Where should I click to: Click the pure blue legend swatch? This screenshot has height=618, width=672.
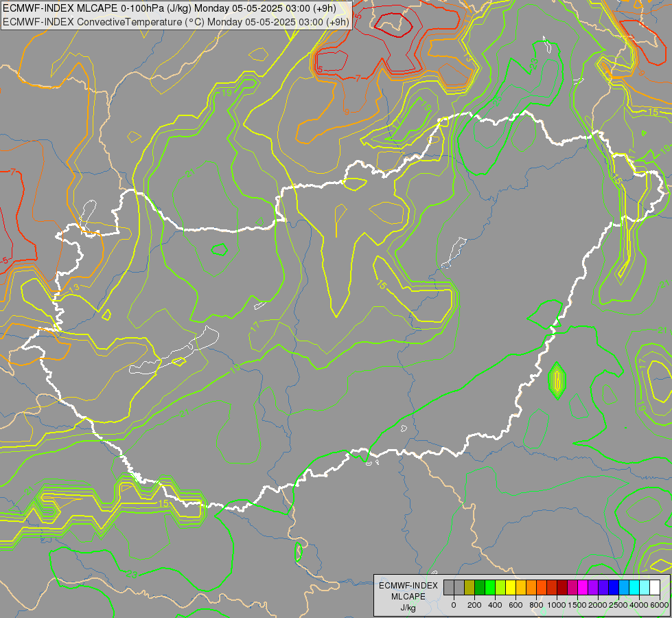614,587
